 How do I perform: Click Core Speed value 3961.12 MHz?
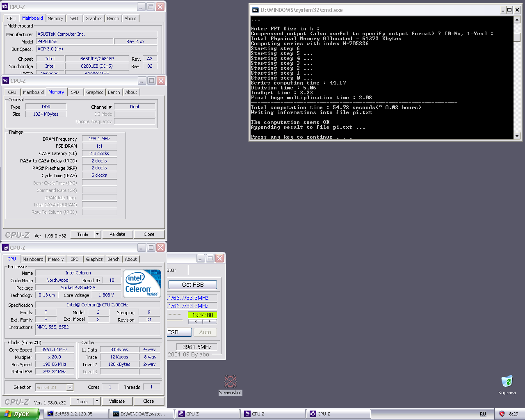(x=55, y=349)
